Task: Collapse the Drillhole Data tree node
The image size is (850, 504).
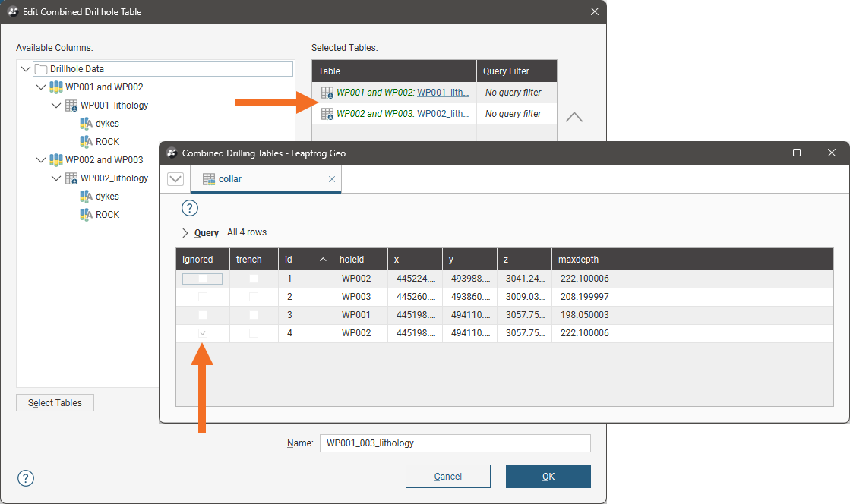Action: [26, 69]
